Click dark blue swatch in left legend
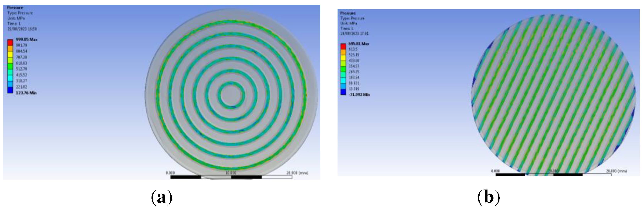The image size is (644, 209). point(10,90)
